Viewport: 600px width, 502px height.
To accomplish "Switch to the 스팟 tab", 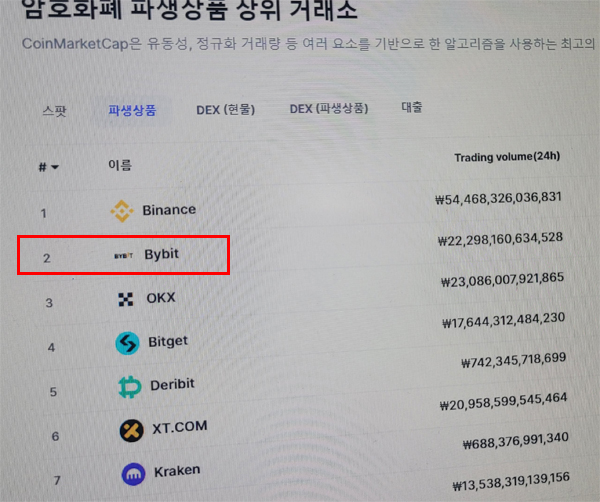I will 54,111.
